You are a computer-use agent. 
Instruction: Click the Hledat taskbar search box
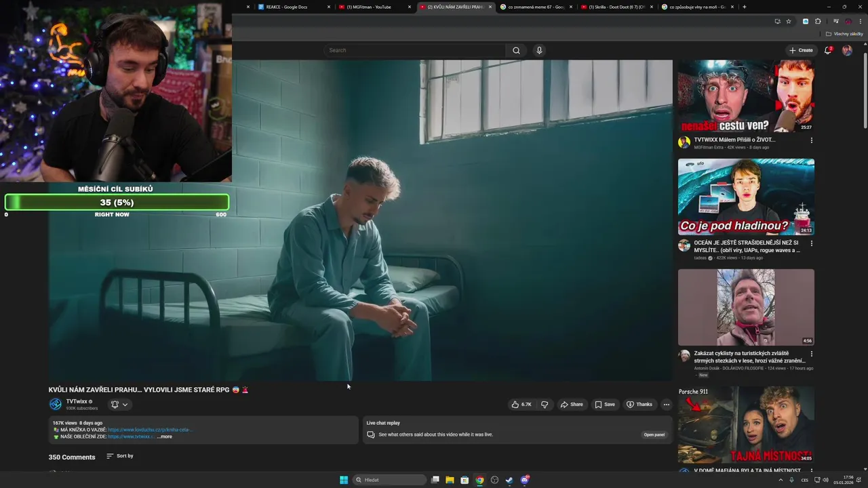tap(391, 480)
